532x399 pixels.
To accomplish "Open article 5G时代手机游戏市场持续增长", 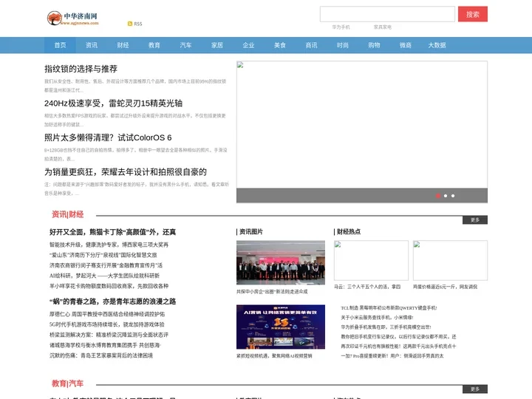I will (107, 324).
